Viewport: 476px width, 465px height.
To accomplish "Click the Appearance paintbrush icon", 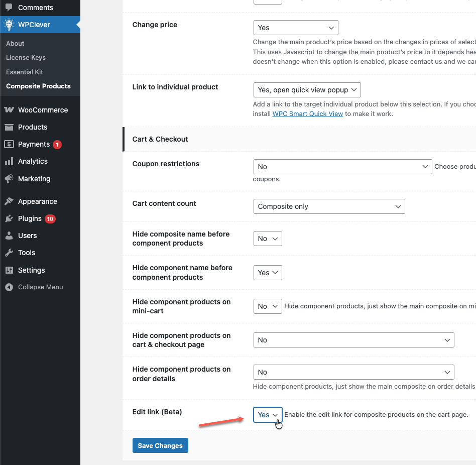I will coord(9,201).
